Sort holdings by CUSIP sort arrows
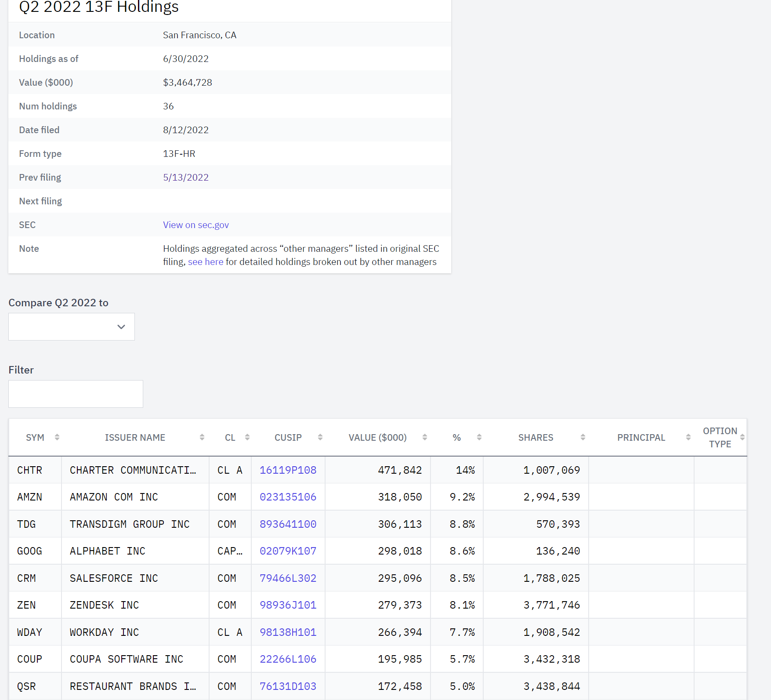Screen dimensions: 771x700 [x=320, y=437]
